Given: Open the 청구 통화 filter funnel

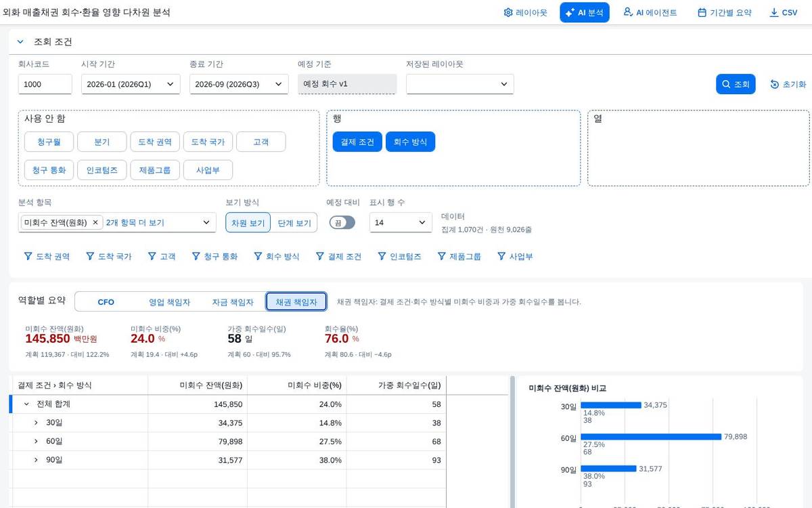Looking at the screenshot, I should point(196,257).
